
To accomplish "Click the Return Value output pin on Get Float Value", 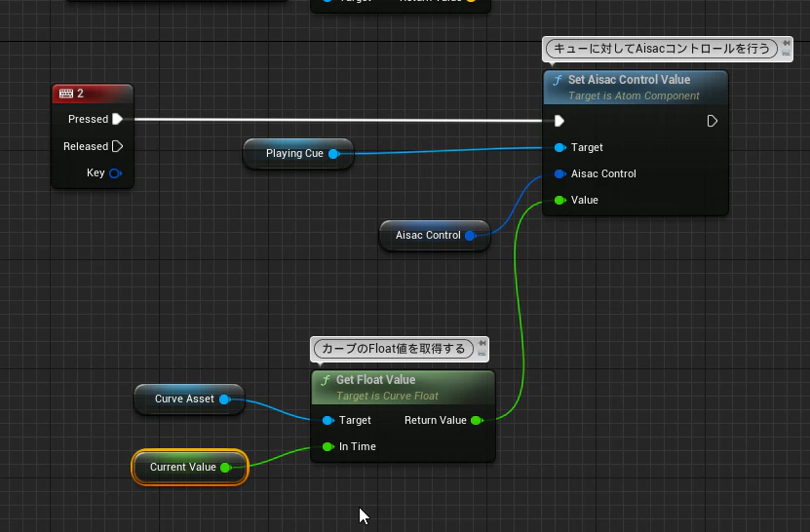I will pos(477,420).
